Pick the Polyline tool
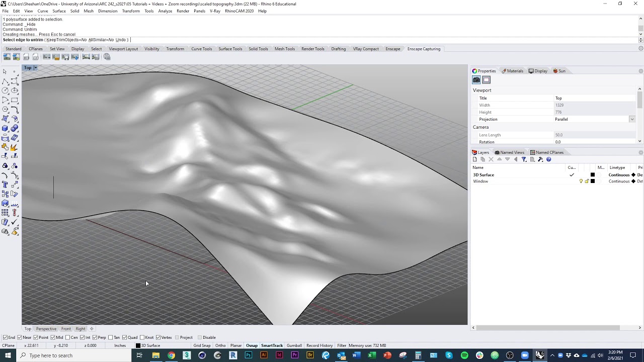This screenshot has height=362, width=644. click(5, 81)
